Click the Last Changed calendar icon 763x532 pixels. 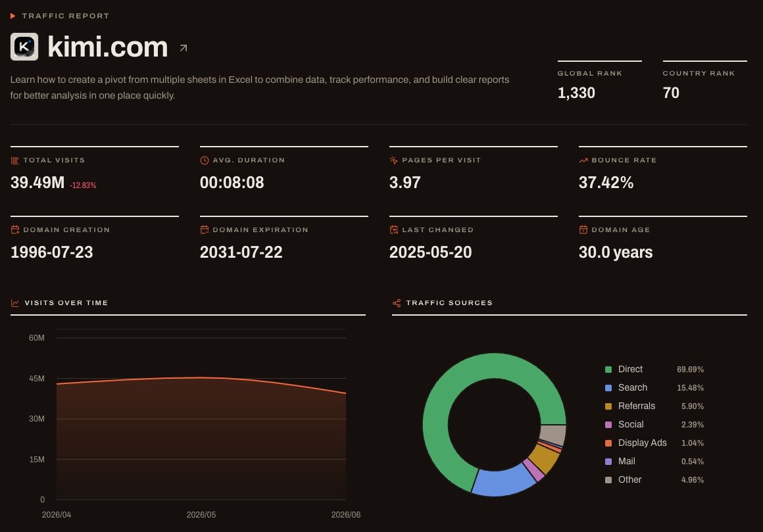click(x=393, y=230)
